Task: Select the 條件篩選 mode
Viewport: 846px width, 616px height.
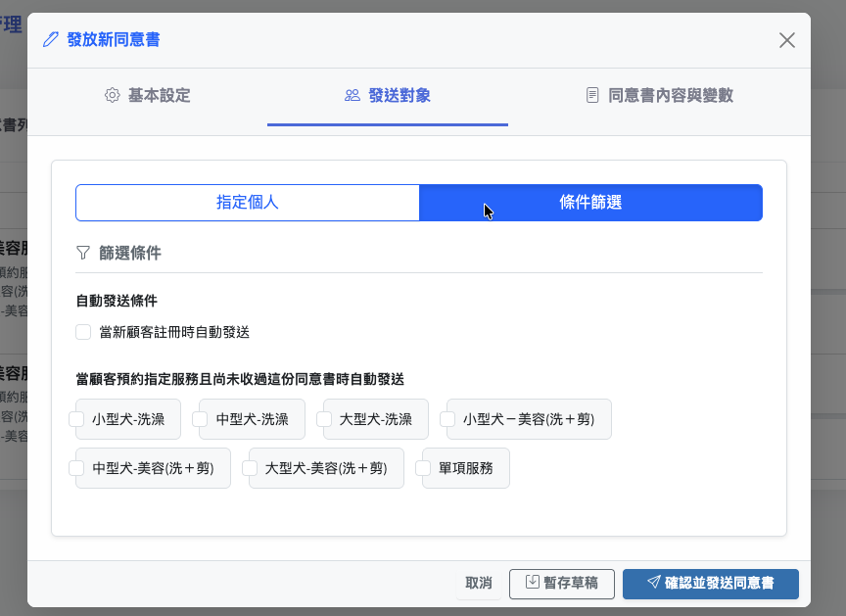Action: (x=590, y=203)
